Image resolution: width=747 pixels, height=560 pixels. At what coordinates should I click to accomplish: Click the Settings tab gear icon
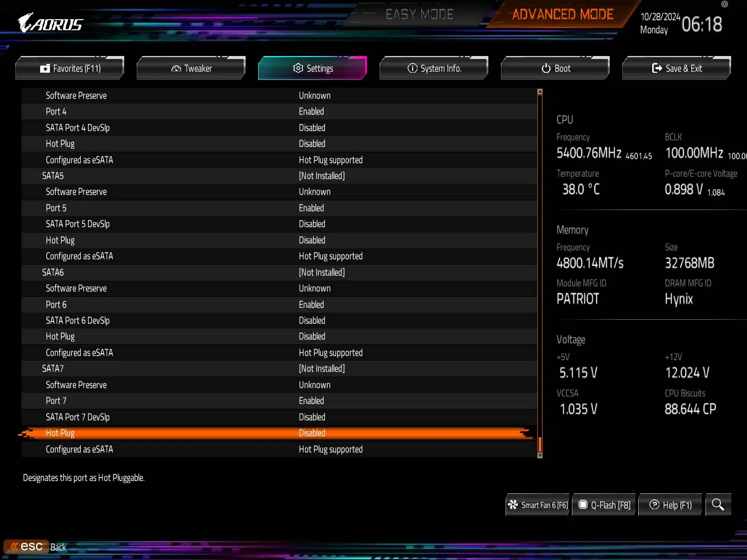point(298,68)
